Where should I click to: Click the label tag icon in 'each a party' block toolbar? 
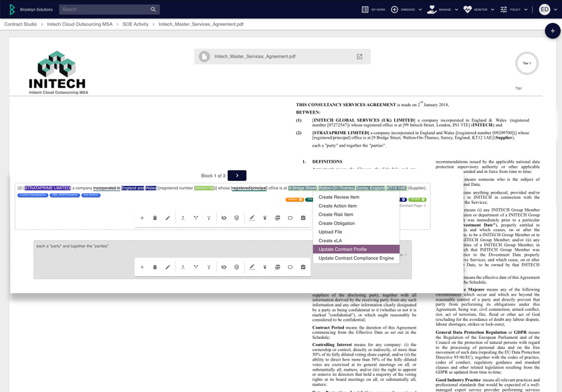(290, 267)
